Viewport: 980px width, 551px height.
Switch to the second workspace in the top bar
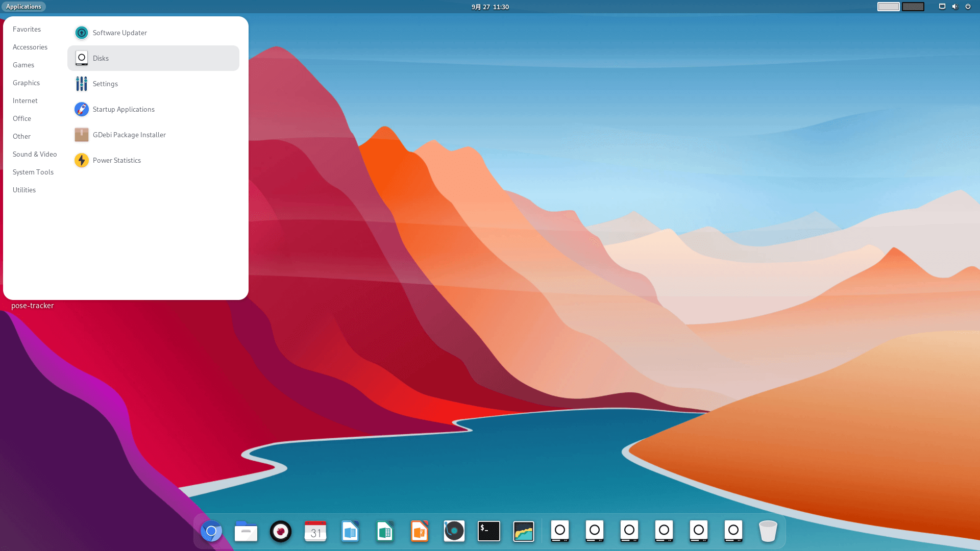(913, 7)
